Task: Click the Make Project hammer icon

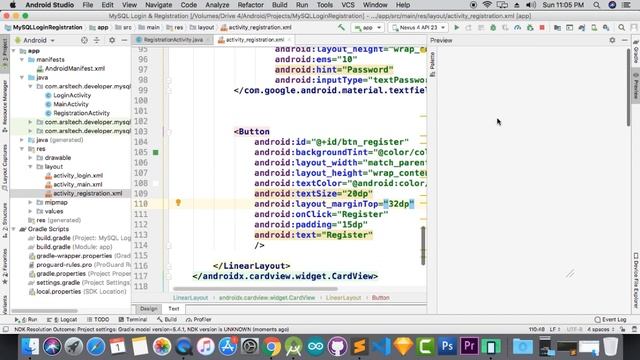Action: coord(341,27)
